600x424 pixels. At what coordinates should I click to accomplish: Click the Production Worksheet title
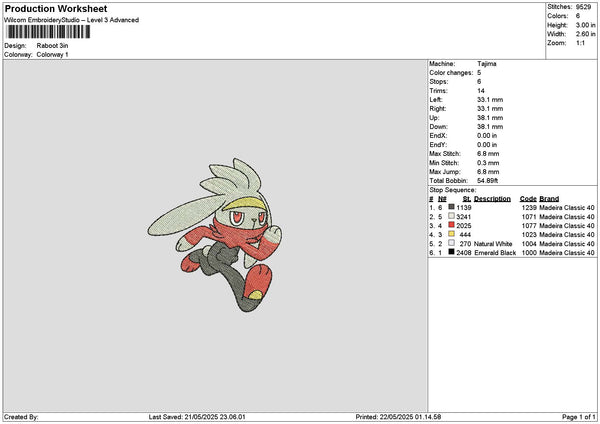(x=56, y=8)
